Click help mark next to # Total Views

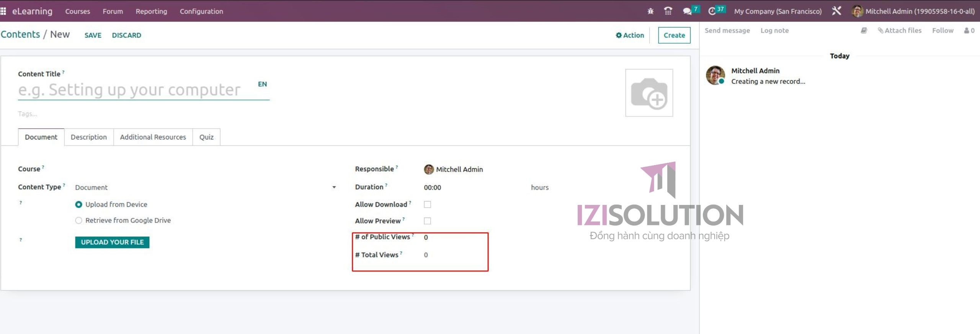tap(401, 252)
